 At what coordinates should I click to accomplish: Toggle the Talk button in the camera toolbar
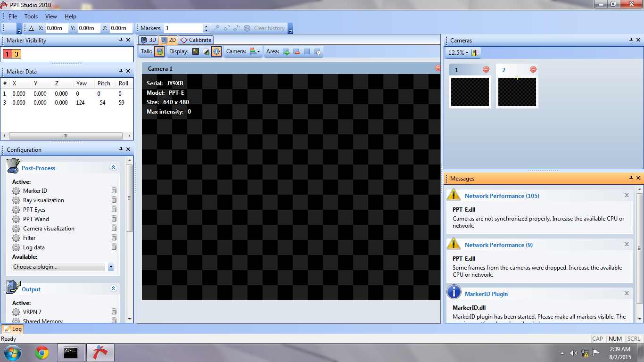point(159,51)
